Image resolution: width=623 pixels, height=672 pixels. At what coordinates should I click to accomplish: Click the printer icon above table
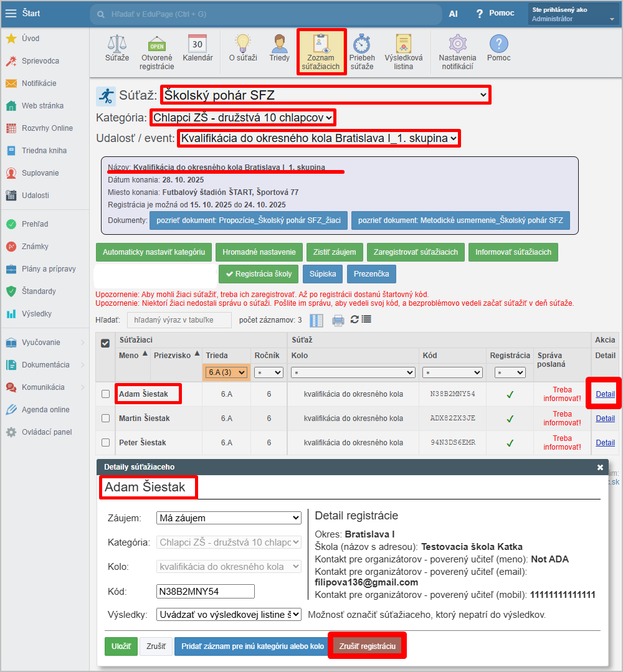[338, 320]
